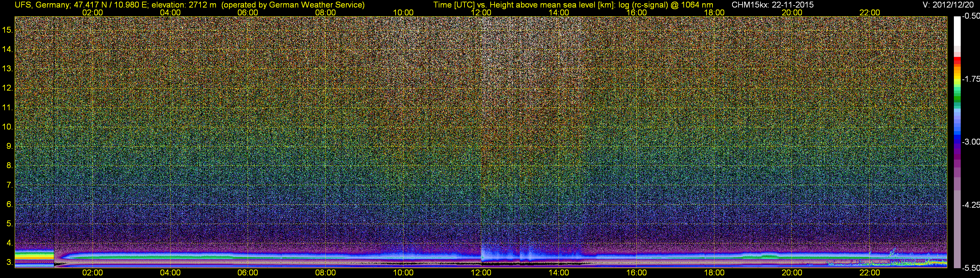Click the '9.' height axis label
980x278 pixels.
point(10,146)
